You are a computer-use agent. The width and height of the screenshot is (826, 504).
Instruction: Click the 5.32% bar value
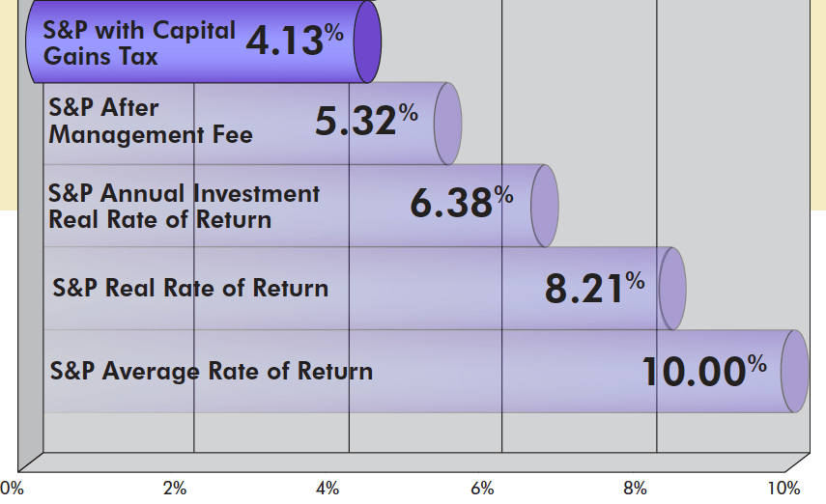click(x=367, y=121)
